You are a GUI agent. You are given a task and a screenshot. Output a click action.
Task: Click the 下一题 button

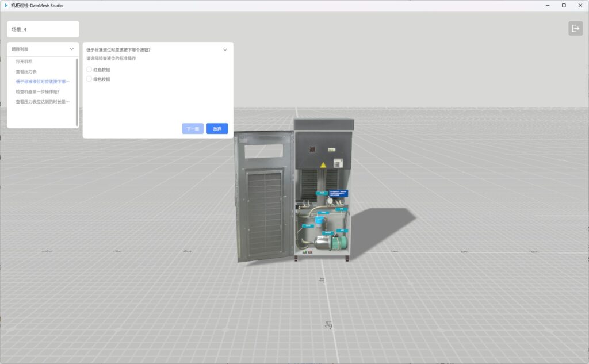pos(193,129)
